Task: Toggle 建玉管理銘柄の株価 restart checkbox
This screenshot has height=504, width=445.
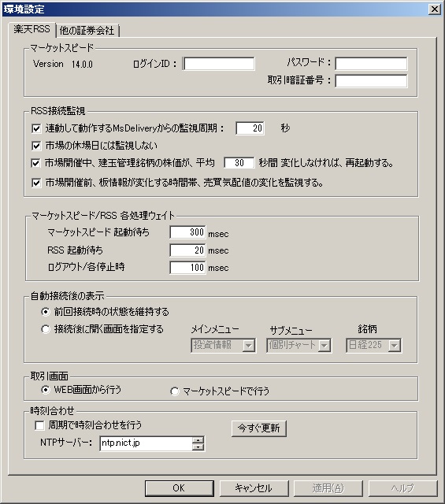Action: (36, 163)
